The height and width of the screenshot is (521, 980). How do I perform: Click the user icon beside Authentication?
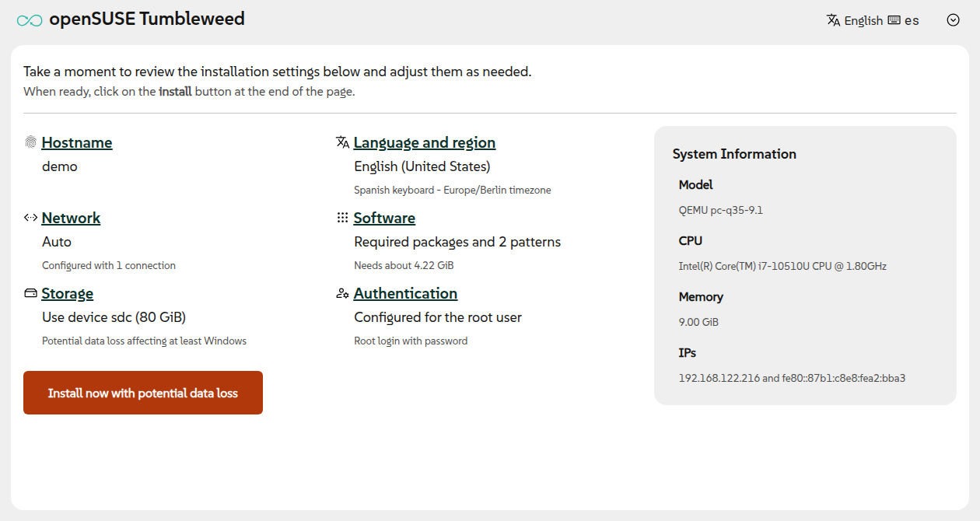(x=342, y=293)
